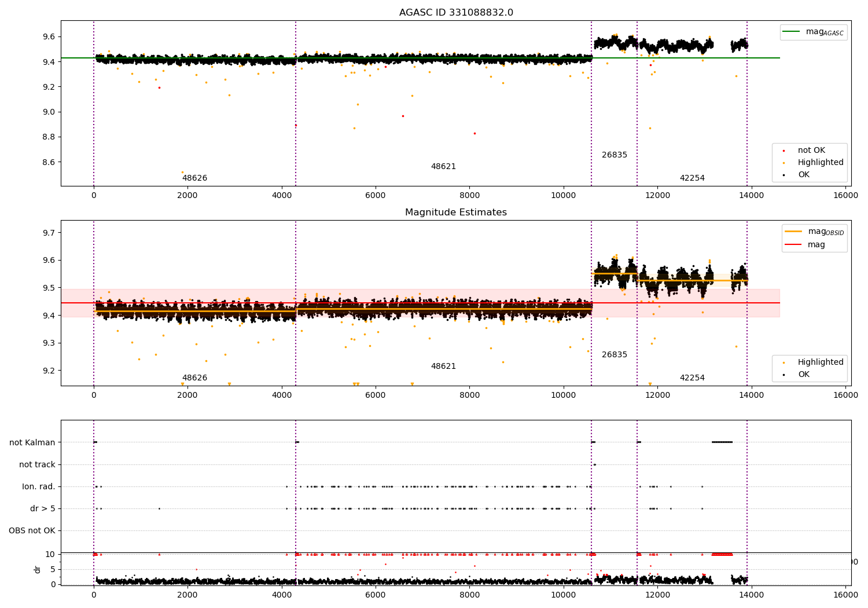Viewport: 868px width, 608px height.
Task: Click the 9.0 y-axis tick in the top plot
Action: pos(49,112)
